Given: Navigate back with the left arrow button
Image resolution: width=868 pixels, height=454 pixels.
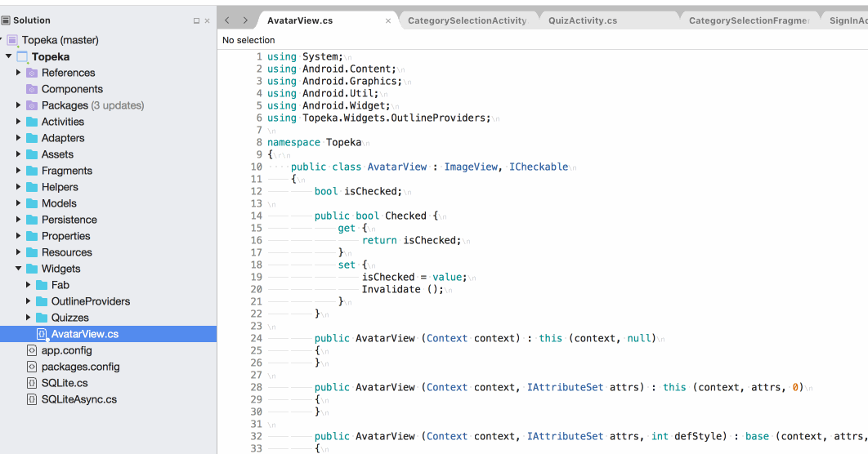Looking at the screenshot, I should 227,20.
